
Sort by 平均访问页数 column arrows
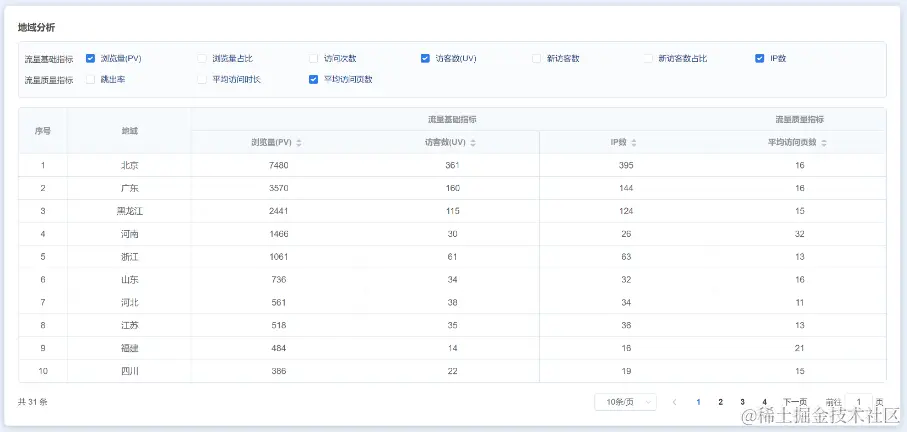tap(824, 143)
